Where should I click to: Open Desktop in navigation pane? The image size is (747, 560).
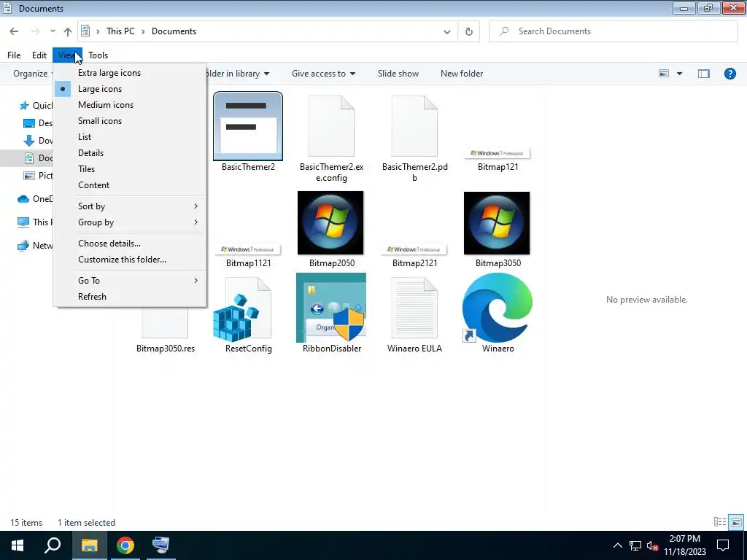(38, 123)
